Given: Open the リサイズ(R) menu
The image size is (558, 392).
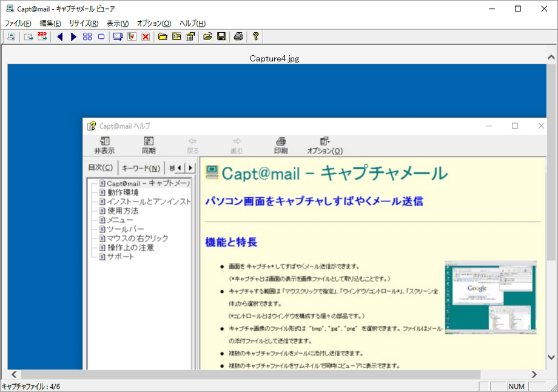Looking at the screenshot, I should click(x=84, y=24).
